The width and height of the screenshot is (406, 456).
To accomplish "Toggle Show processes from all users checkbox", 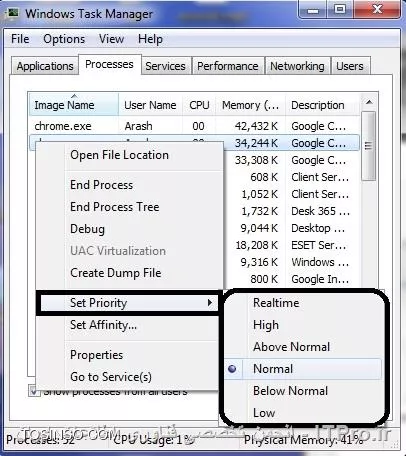I will (x=33, y=391).
